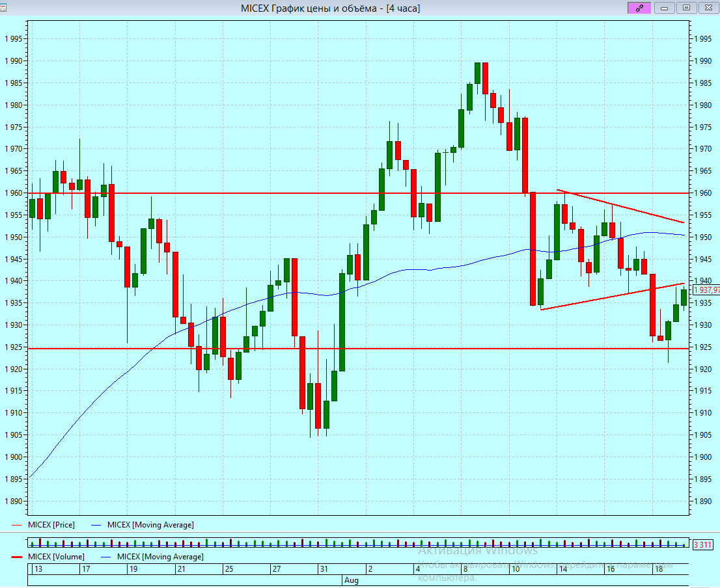Minimize the MICEX chart window

pyautogui.click(x=664, y=8)
